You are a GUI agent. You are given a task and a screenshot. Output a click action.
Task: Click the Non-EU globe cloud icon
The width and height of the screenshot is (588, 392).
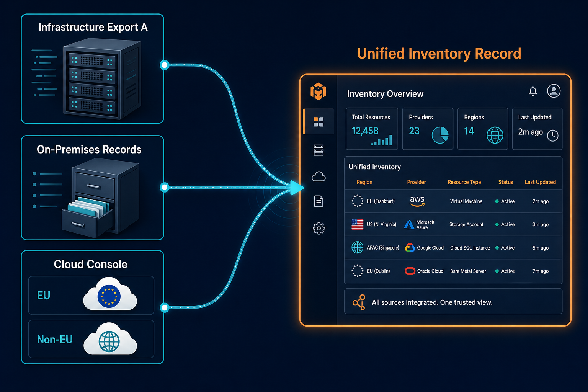click(x=110, y=339)
